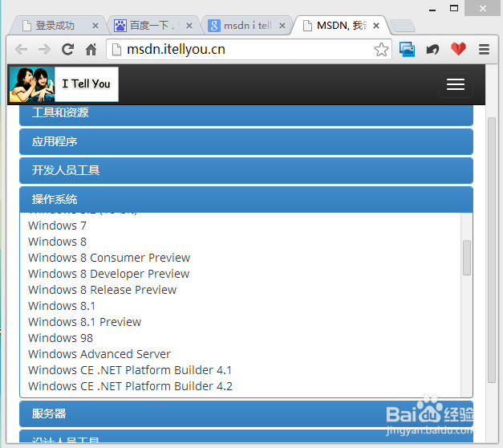Close the 登录成功 tab
This screenshot has height=448, width=503.
point(95,26)
